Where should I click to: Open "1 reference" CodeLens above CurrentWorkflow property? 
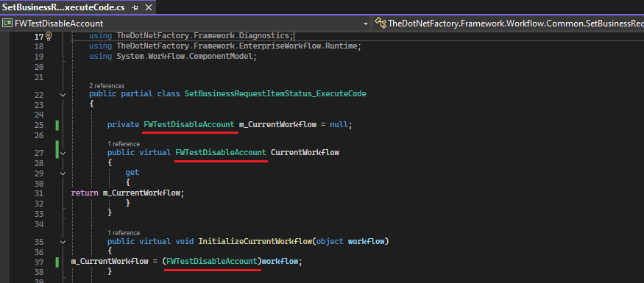pos(123,144)
